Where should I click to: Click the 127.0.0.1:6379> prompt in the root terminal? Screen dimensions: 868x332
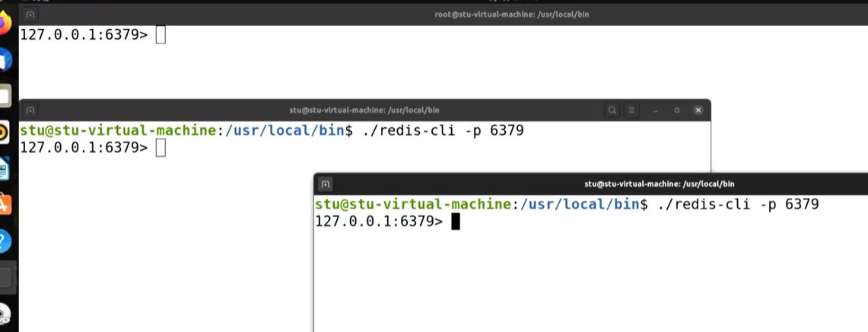tap(84, 35)
